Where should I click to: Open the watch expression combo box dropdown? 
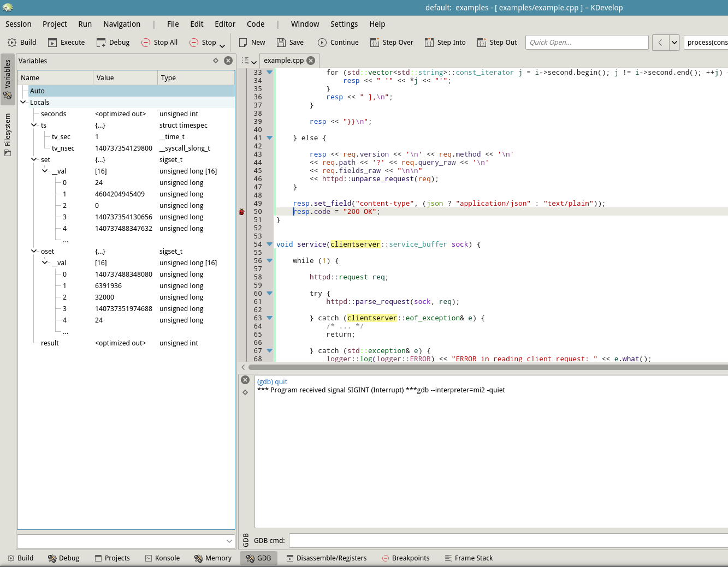click(x=229, y=541)
